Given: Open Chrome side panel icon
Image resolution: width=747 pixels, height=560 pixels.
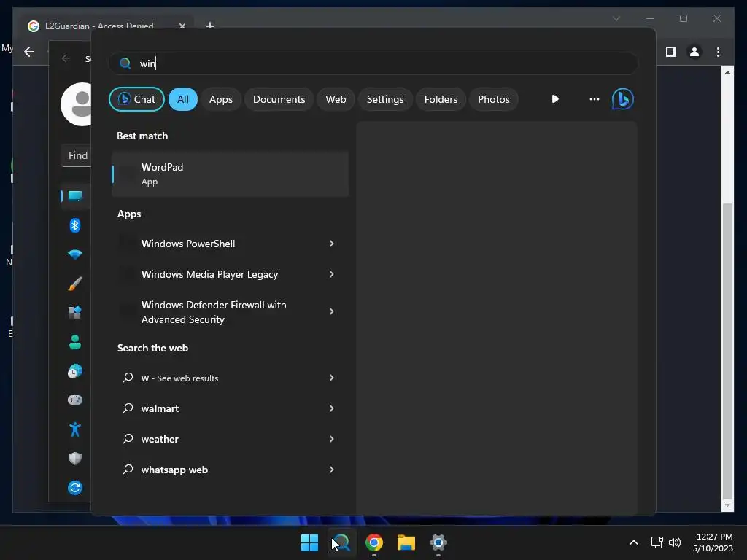Looking at the screenshot, I should point(671,52).
